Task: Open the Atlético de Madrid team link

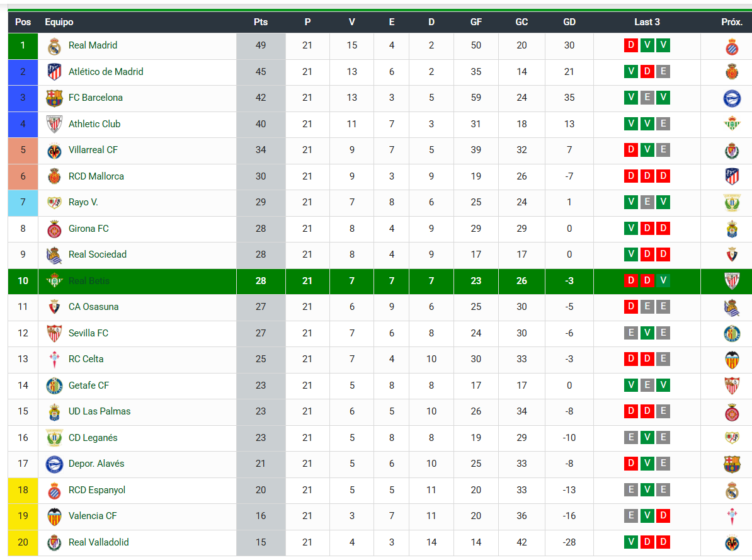Action: (x=106, y=72)
